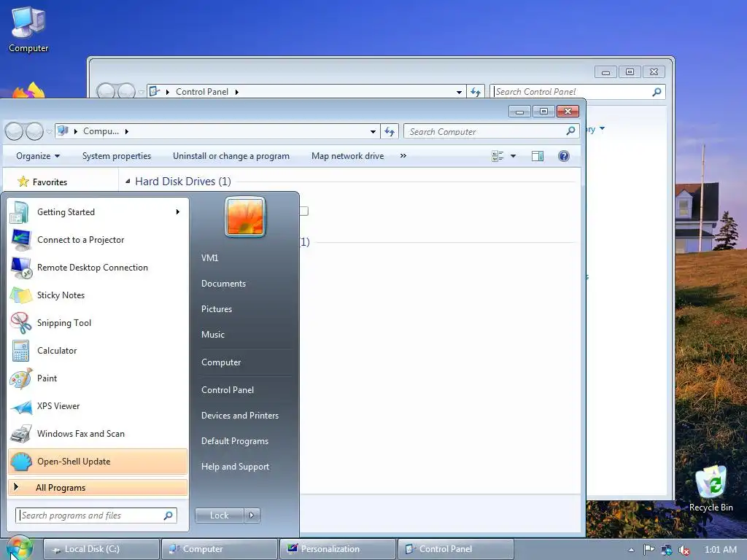This screenshot has height=560, width=747.
Task: Click Back button in Computer window
Action: pyautogui.click(x=14, y=131)
